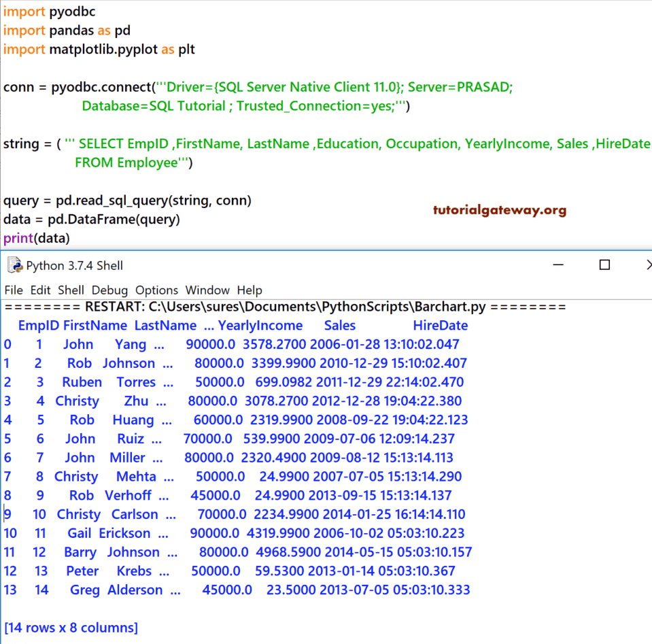The height and width of the screenshot is (644, 652).
Task: Click sales value 3578.2700
Action: tap(275, 345)
